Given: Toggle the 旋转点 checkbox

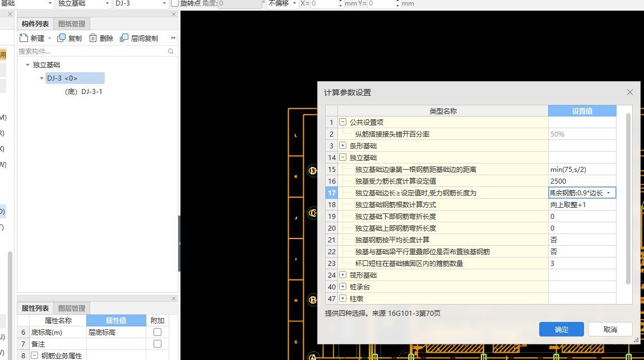Looking at the screenshot, I should 174,3.
